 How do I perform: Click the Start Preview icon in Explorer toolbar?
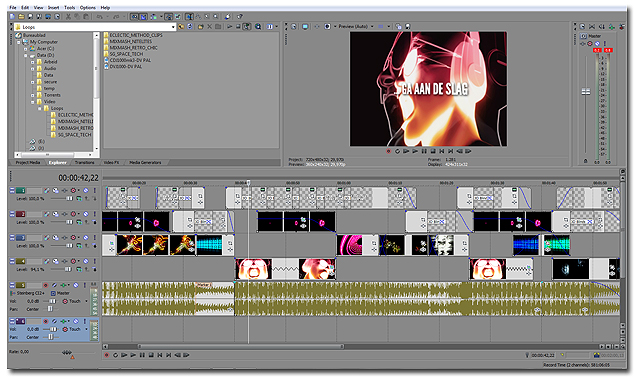(230, 27)
